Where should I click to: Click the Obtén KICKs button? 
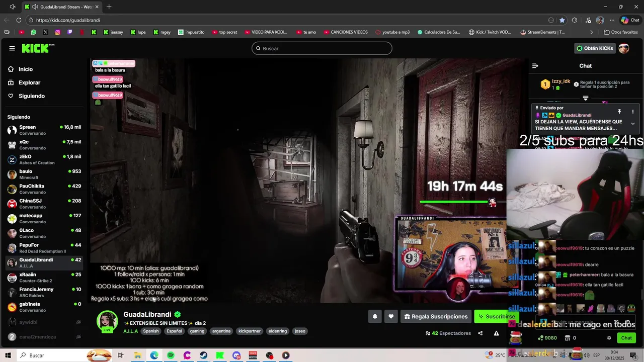(x=595, y=48)
